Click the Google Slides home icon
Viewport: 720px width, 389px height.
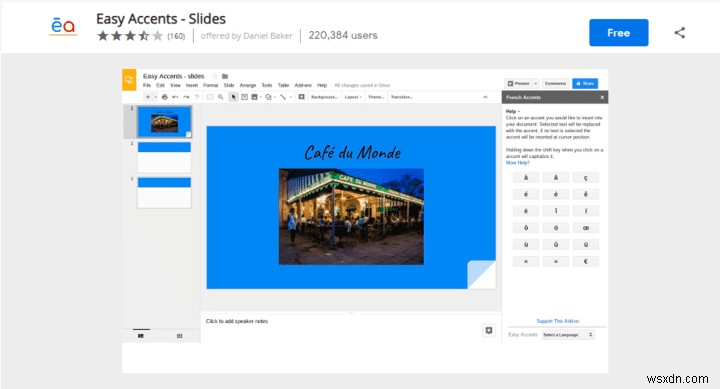129,80
